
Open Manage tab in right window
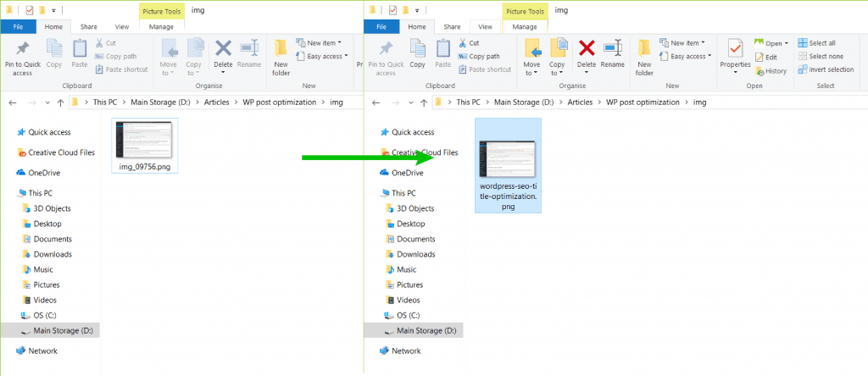524,26
